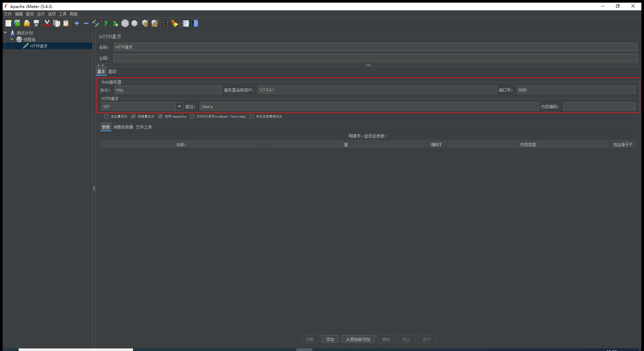Open the 帮助 menu
Viewport: 644px width, 351px height.
click(74, 14)
